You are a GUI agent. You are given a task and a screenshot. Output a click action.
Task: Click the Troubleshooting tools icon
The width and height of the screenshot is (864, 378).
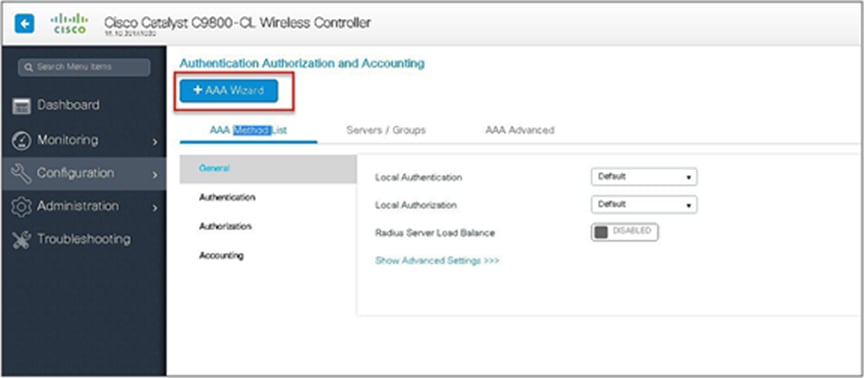pos(21,240)
